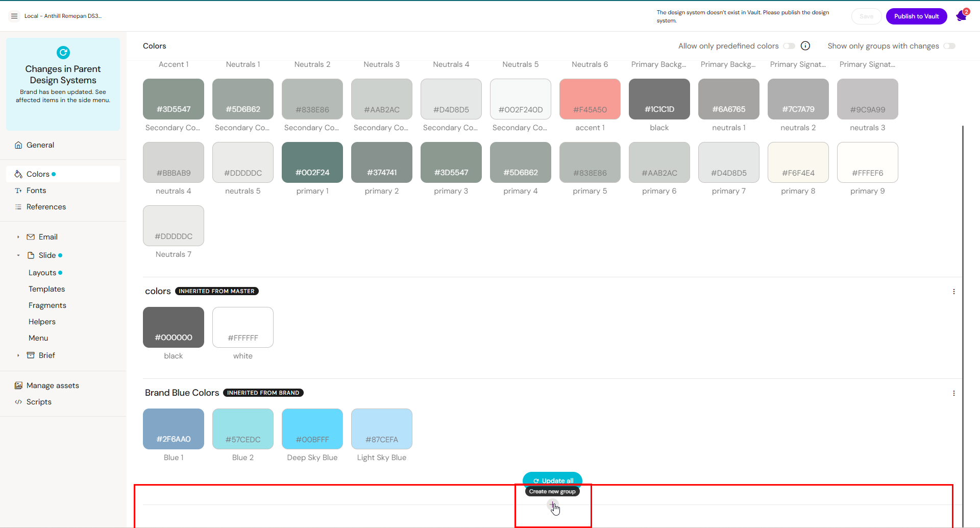Click the info icon beside predefined colors
The image size is (980, 528).
pos(805,46)
